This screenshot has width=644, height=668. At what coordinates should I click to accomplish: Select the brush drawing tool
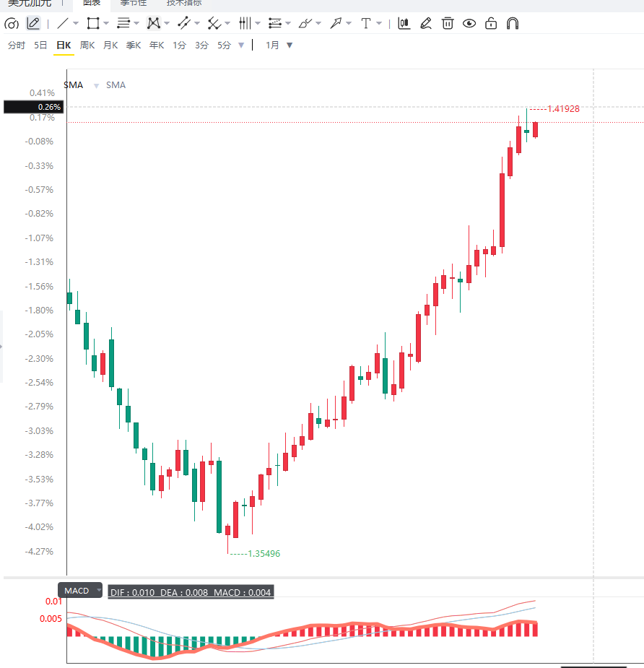[x=305, y=23]
